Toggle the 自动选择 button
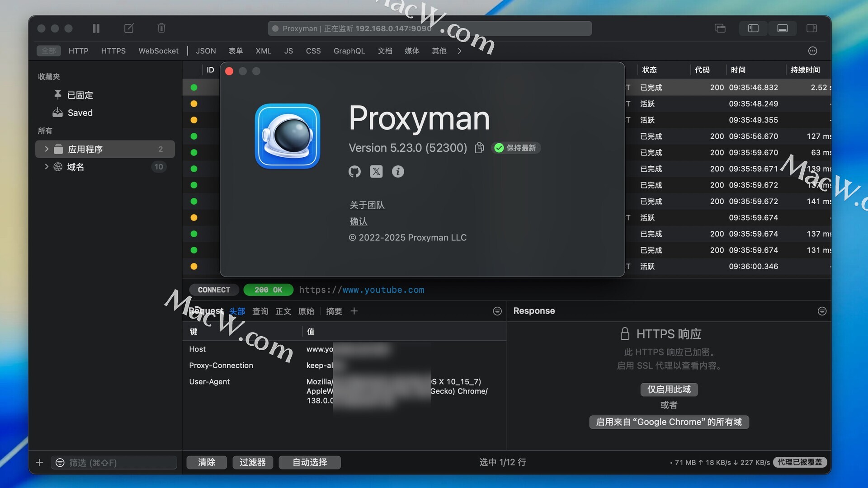868x488 pixels. coord(310,462)
